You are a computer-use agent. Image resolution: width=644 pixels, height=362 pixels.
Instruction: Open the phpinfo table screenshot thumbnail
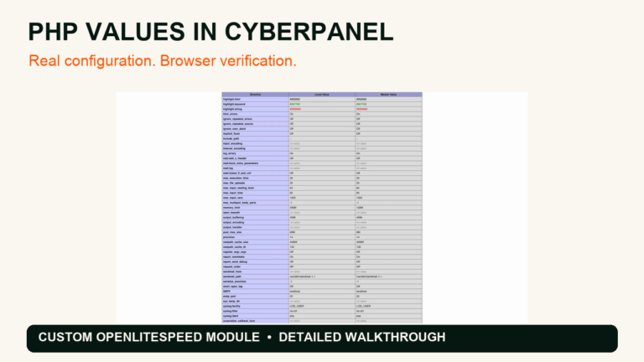click(322, 208)
